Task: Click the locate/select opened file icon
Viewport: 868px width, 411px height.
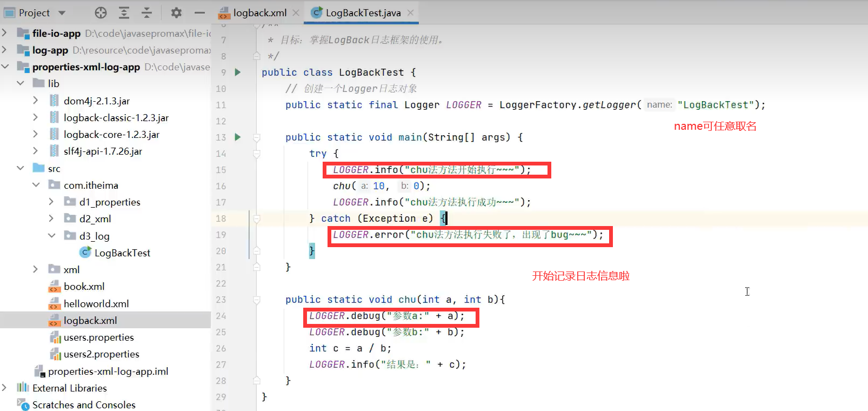Action: 101,12
